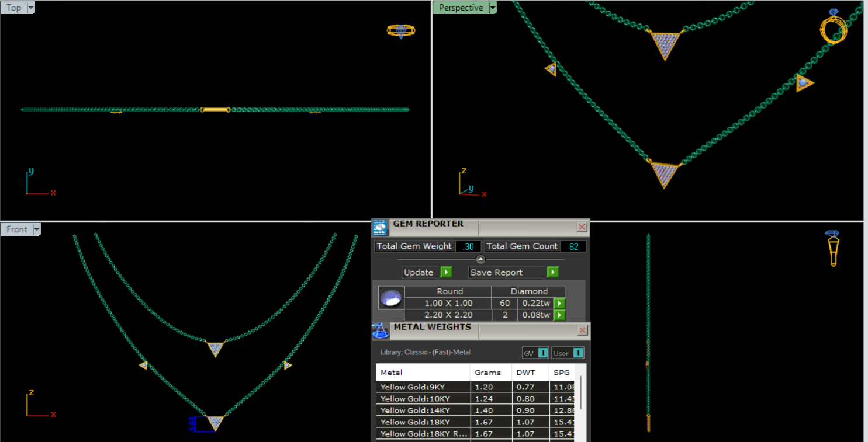Click the round diamond gem thumbnail

point(390,298)
